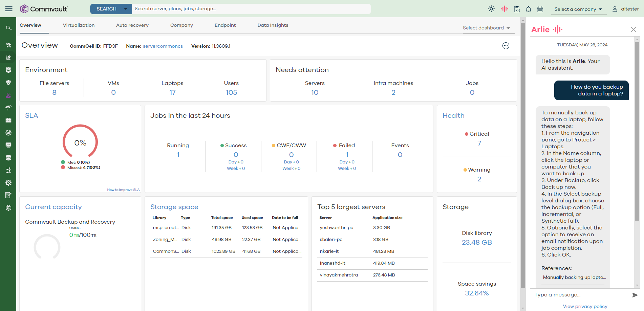644x311 pixels.
Task: Click the briefcase icon in left sidebar
Action: coord(8,120)
